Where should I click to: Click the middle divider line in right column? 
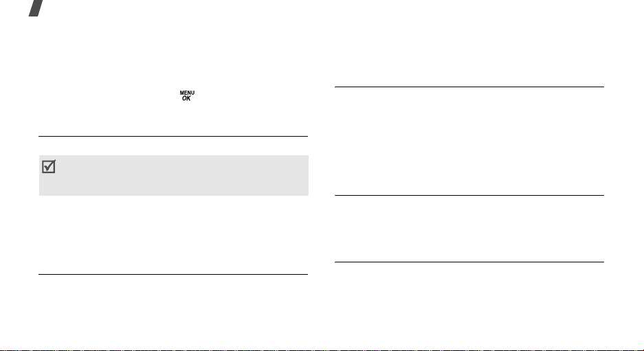coord(469,195)
